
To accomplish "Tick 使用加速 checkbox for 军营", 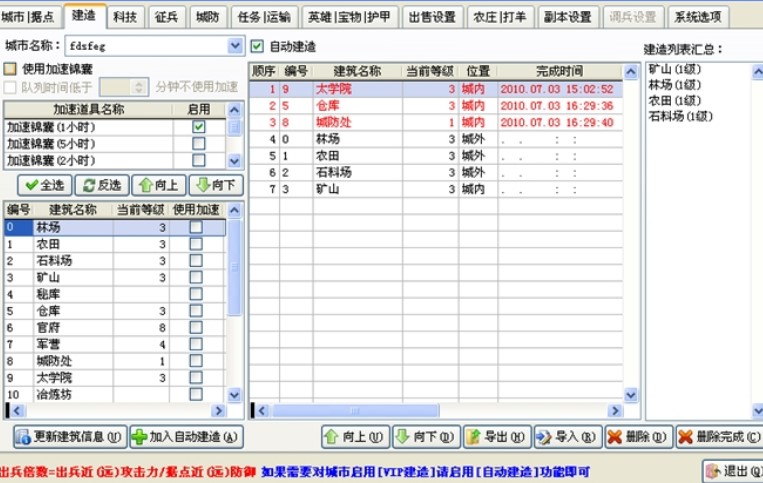I will coord(196,344).
